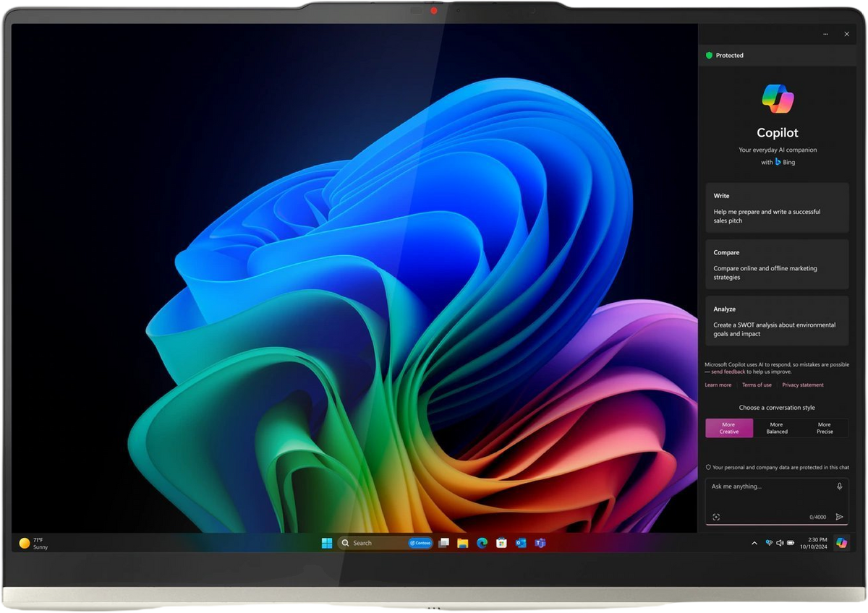Click the network icon in system tray
This screenshot has width=868, height=613.
[769, 543]
